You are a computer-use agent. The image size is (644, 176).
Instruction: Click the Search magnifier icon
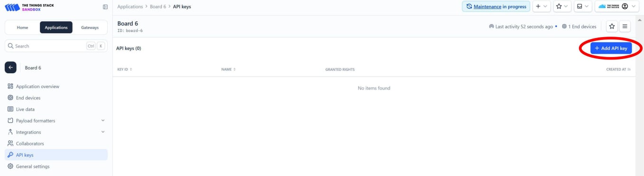pyautogui.click(x=10, y=46)
